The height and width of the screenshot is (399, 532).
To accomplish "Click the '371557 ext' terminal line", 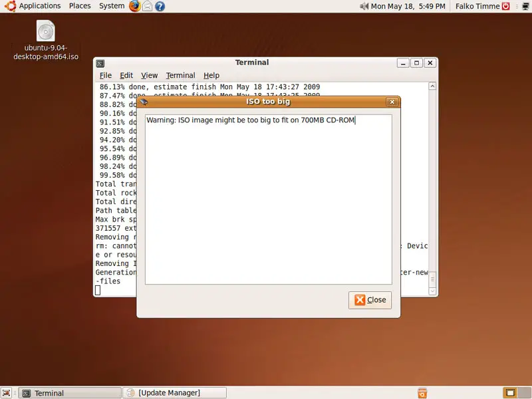I will (x=116, y=228).
